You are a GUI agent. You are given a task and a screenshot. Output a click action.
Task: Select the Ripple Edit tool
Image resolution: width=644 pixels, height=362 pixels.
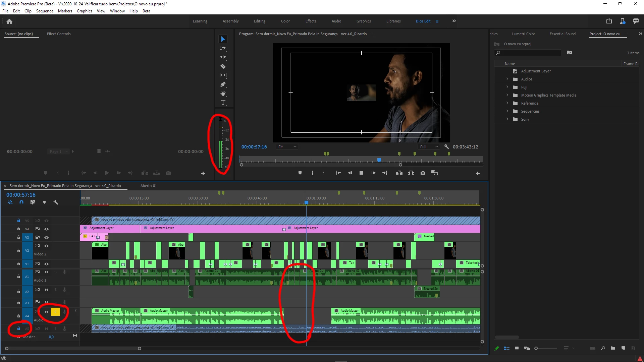point(223,57)
